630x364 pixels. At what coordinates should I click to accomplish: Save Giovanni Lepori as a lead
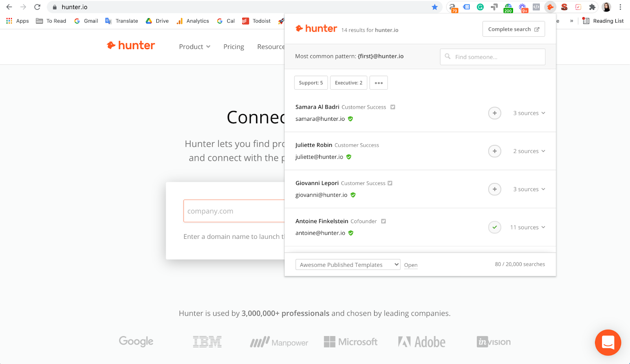(495, 189)
